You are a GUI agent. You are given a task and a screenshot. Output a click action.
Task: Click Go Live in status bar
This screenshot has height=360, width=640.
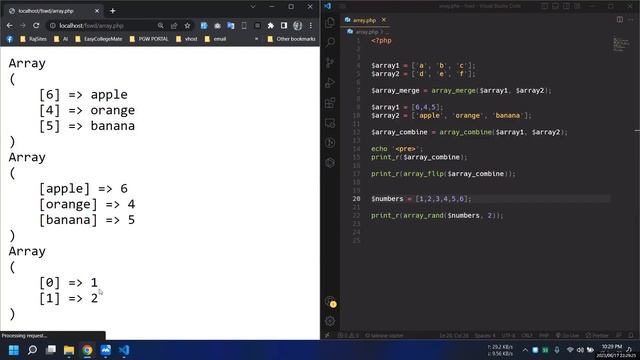pyautogui.click(x=567, y=336)
